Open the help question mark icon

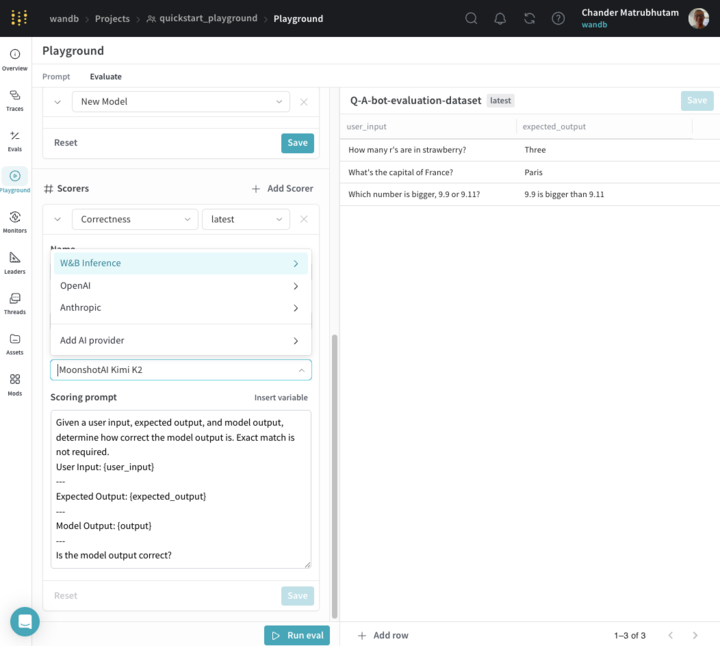point(558,18)
